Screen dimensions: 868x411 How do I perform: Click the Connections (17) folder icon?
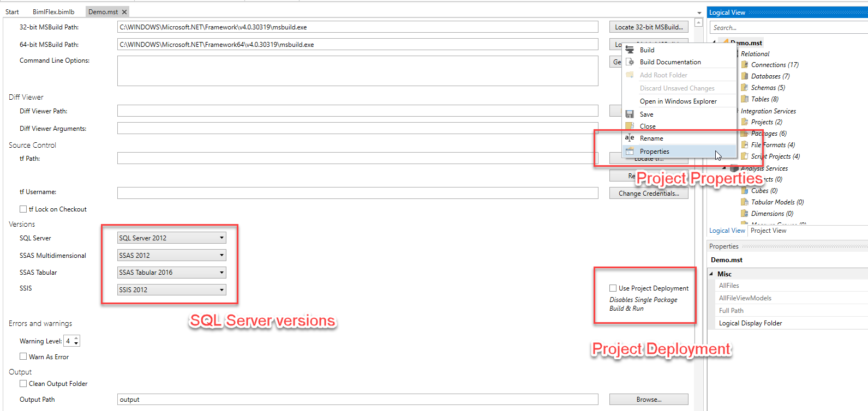[745, 64]
